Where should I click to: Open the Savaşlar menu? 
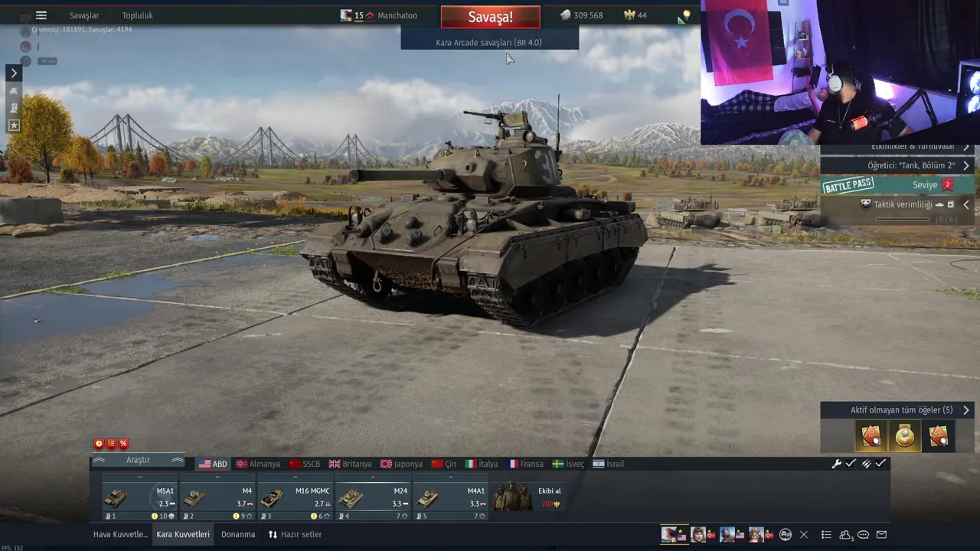tap(84, 15)
